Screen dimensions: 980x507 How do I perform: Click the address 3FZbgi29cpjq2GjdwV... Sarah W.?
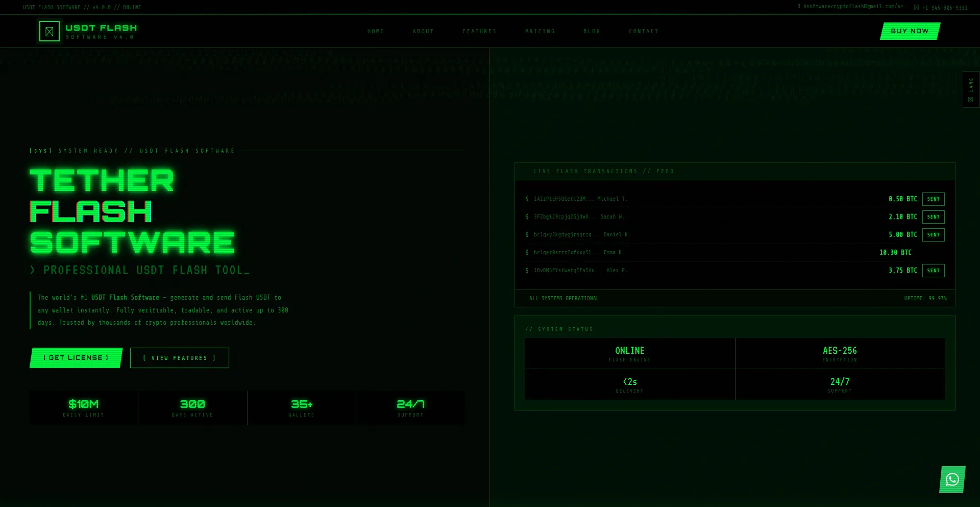point(579,216)
